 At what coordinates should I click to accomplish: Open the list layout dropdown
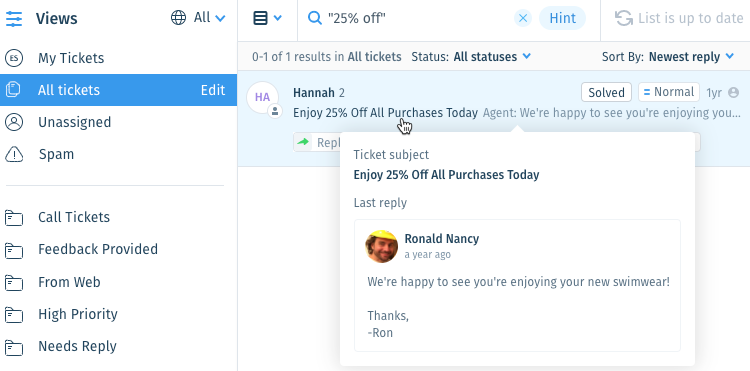coord(267,18)
